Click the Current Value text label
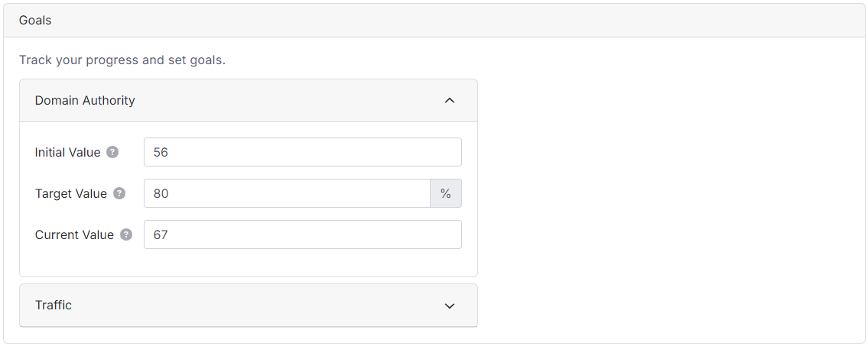 pos(74,234)
